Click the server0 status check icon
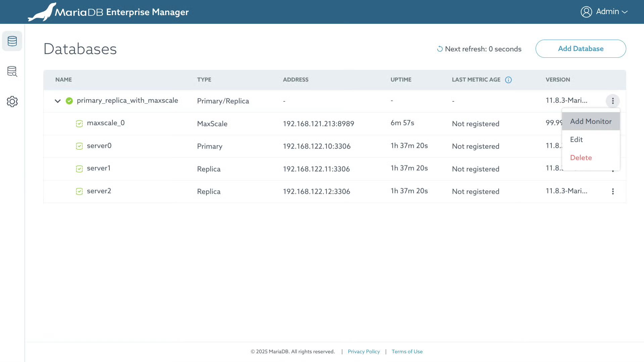The height and width of the screenshot is (362, 644). click(x=79, y=146)
